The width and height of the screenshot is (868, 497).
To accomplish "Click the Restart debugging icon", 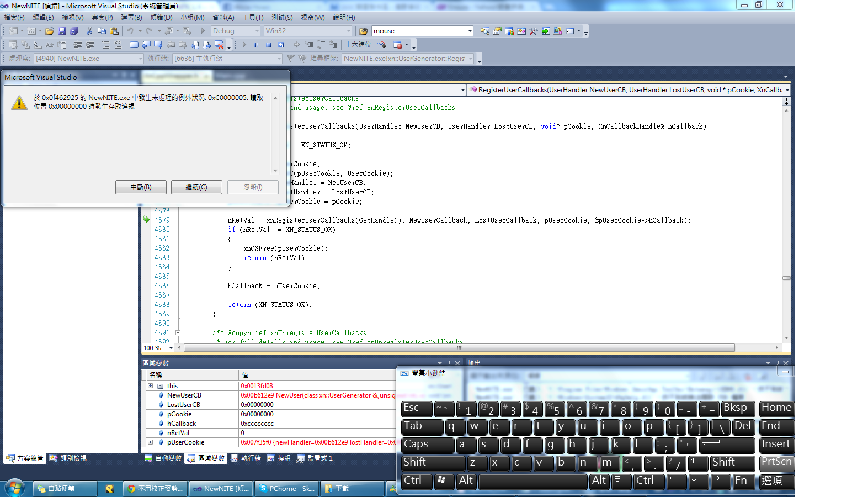I will [280, 45].
